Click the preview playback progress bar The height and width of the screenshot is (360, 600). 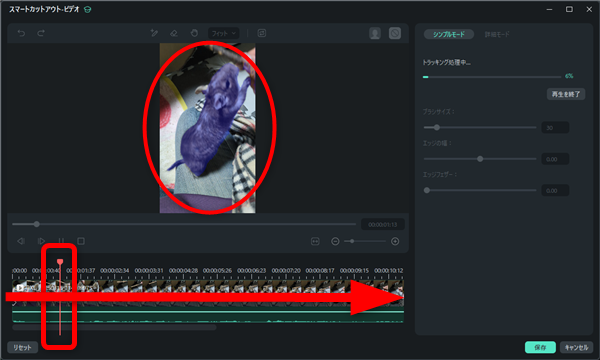[x=184, y=224]
